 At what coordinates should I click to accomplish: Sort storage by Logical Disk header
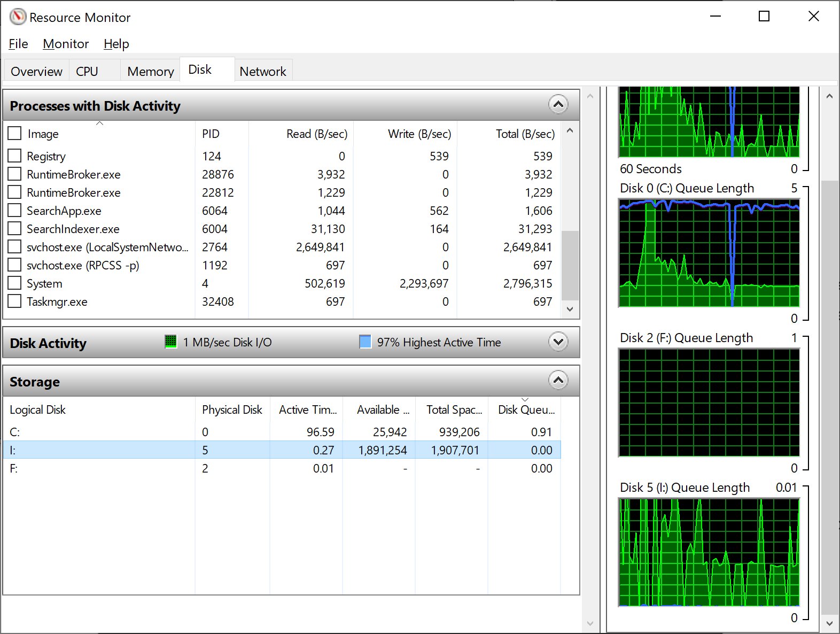pos(99,409)
